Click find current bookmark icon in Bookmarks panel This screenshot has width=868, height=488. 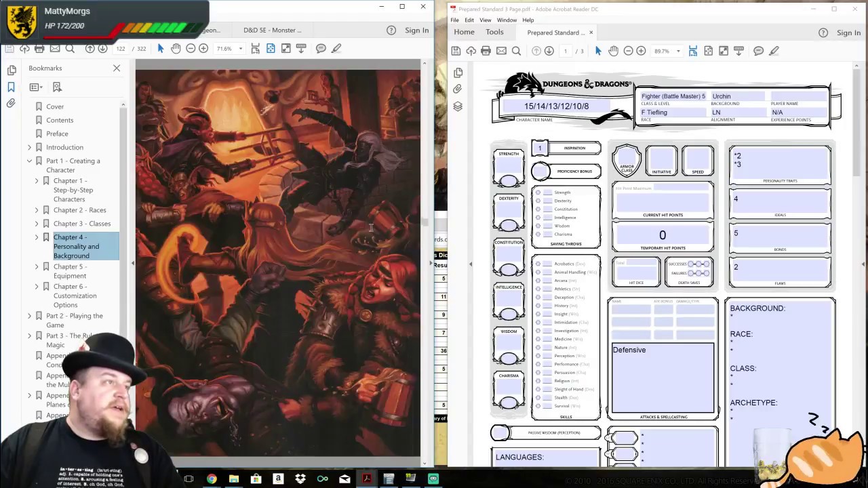[57, 87]
